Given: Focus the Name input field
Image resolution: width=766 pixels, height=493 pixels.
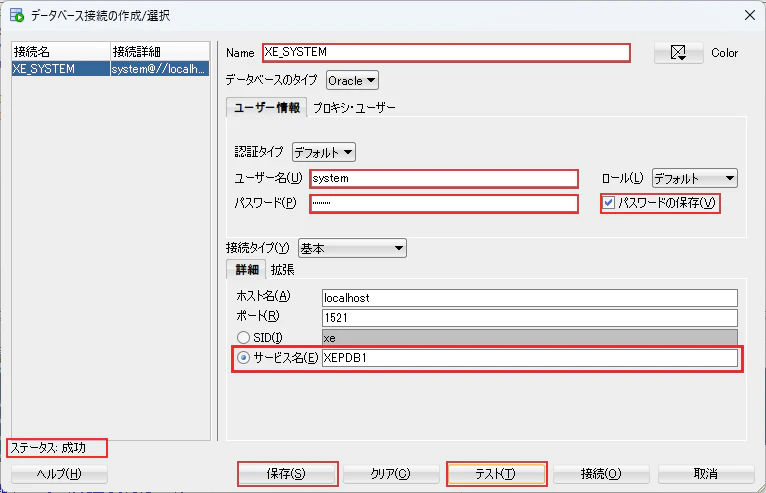Looking at the screenshot, I should coord(446,52).
